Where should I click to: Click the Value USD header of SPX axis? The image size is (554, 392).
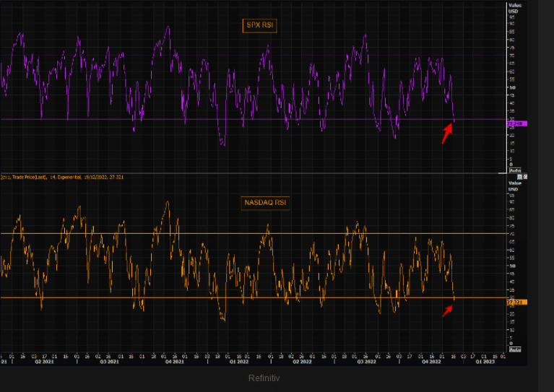click(x=514, y=7)
